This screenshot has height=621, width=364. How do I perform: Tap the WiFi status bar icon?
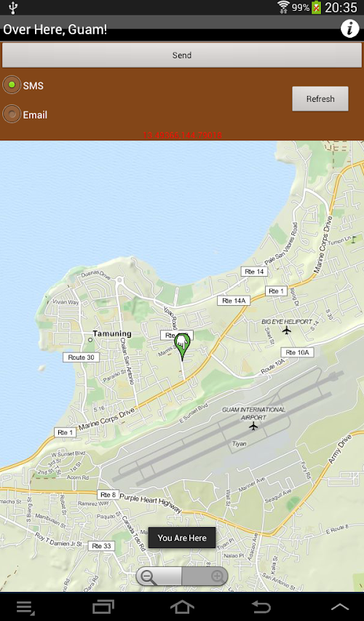(283, 7)
